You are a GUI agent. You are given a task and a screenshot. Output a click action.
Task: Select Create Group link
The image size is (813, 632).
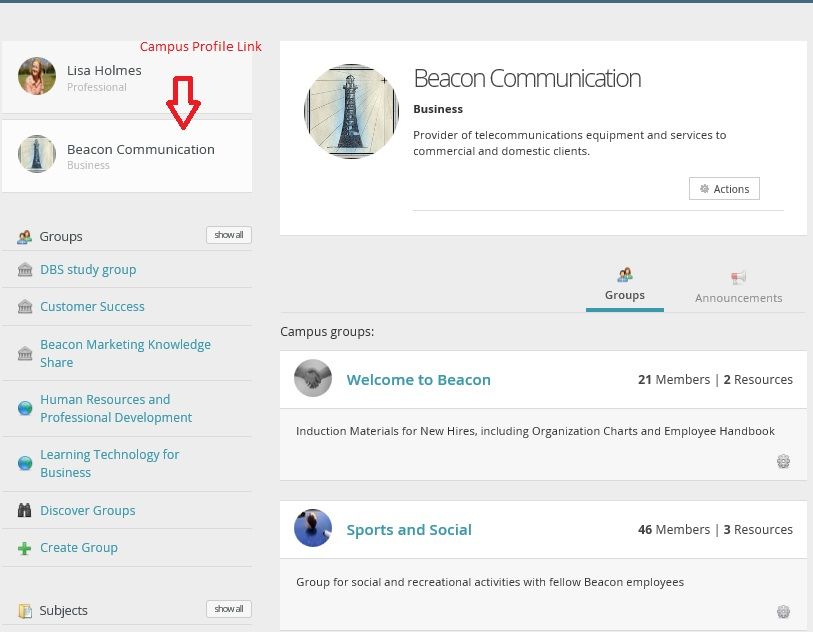[x=79, y=547]
